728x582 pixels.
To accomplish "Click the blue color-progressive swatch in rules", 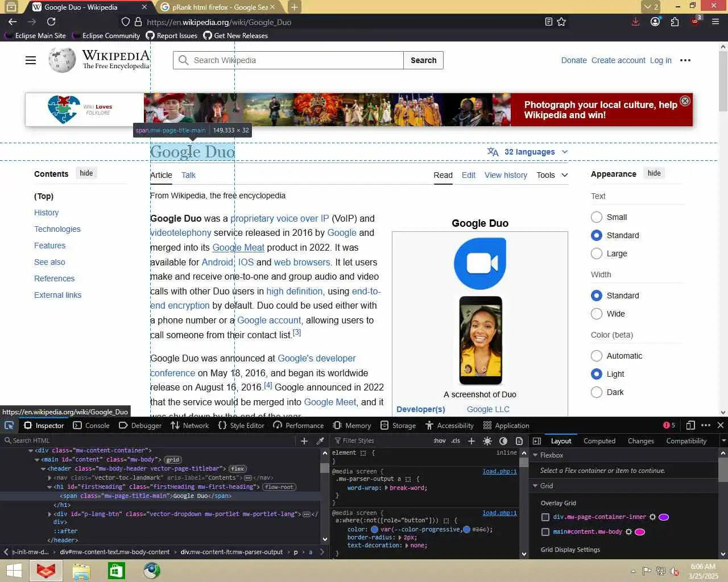I will click(374, 529).
